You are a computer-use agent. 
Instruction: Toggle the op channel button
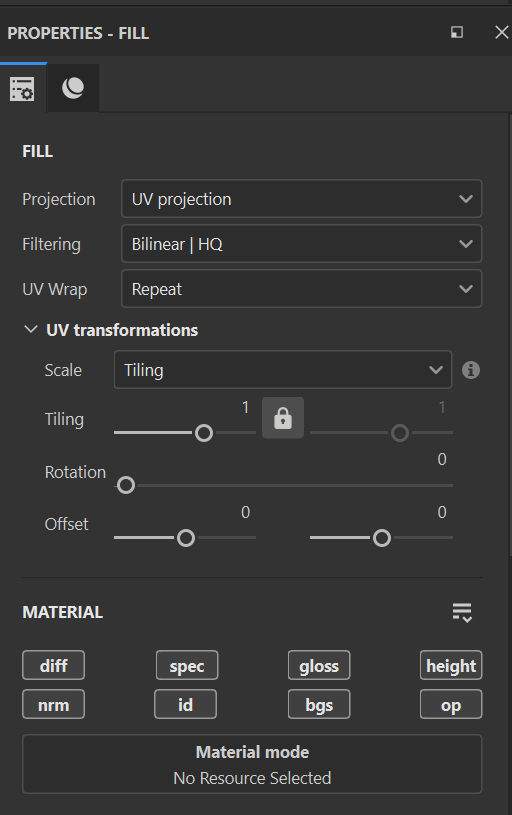pyautogui.click(x=451, y=704)
